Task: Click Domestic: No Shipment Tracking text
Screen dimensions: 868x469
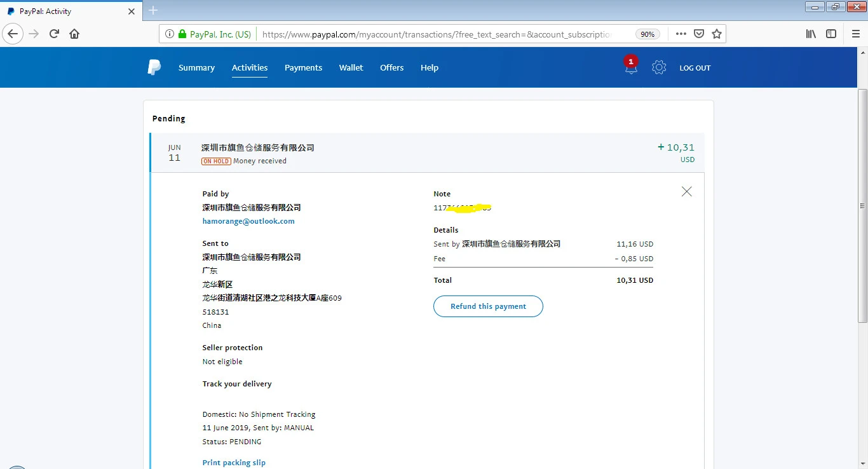Action: pyautogui.click(x=259, y=414)
